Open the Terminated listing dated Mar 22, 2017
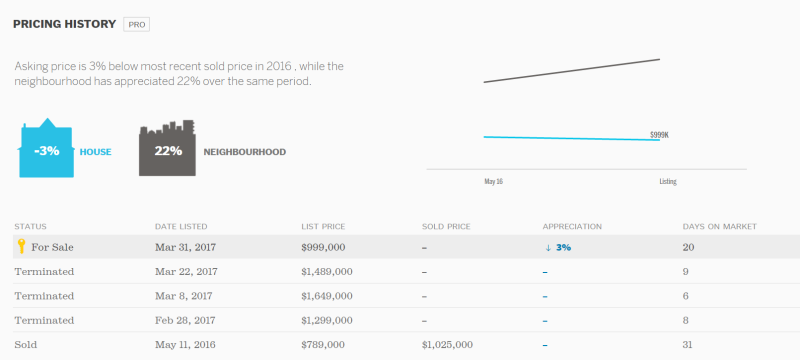Image resolution: width=800 pixels, height=360 pixels. pos(406,272)
